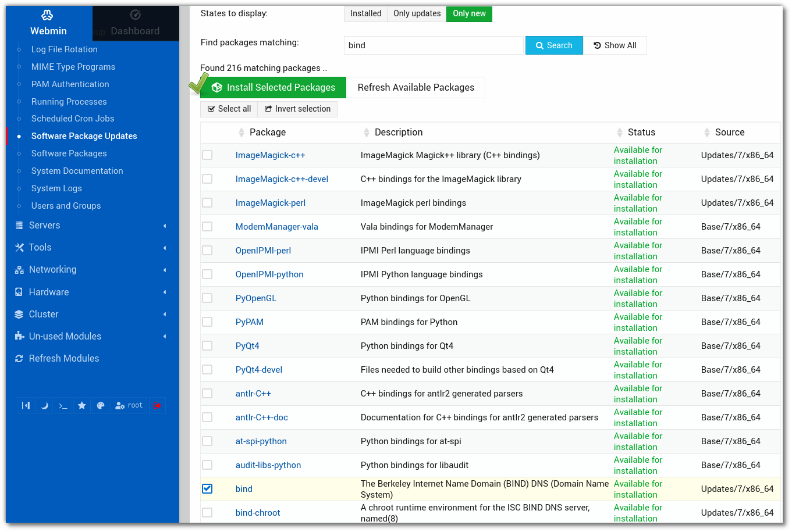Check the PyQt4 checkbox

pyautogui.click(x=207, y=346)
